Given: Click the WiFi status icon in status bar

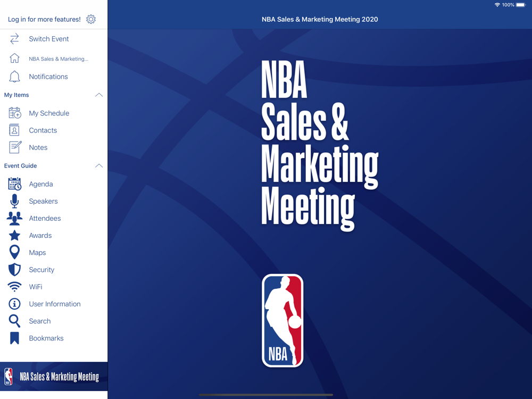Looking at the screenshot, I should 497,5.
